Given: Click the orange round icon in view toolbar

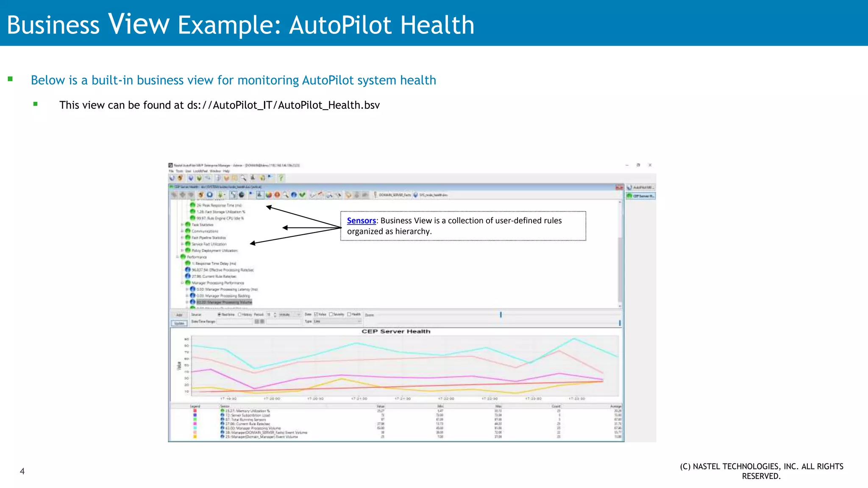Looking at the screenshot, I should coord(277,195).
